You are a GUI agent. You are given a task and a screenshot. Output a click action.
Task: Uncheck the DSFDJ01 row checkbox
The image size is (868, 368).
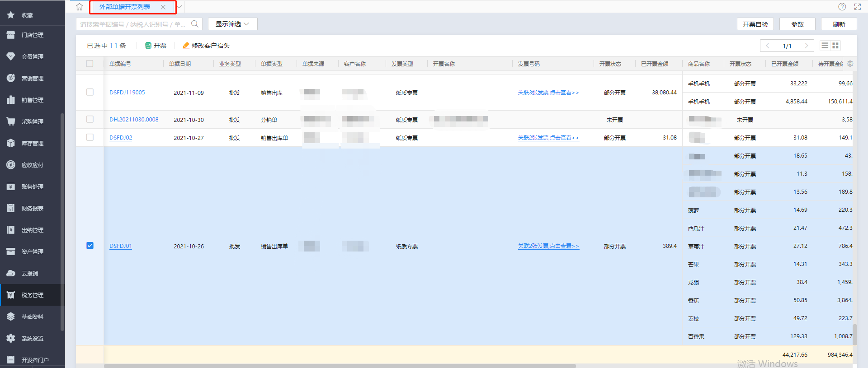coord(90,246)
